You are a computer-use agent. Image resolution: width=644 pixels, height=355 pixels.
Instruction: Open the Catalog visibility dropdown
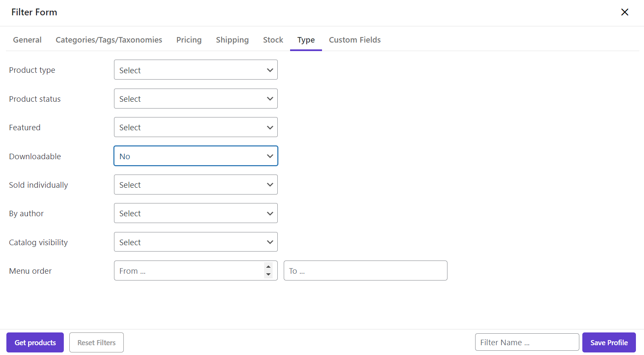[x=196, y=242]
